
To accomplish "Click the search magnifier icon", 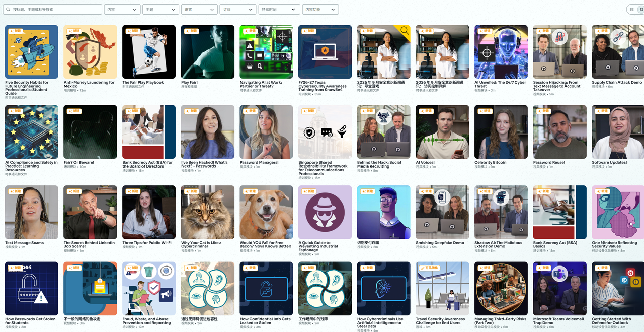I will [x=9, y=9].
